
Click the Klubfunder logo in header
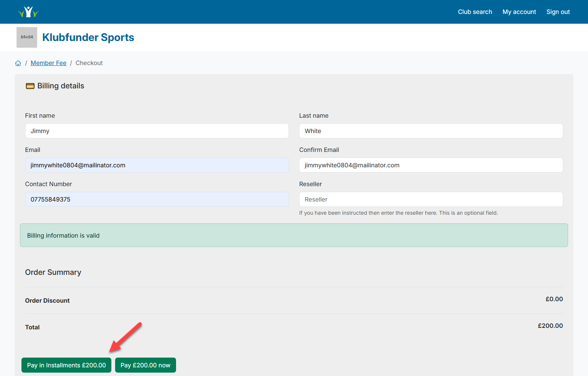pyautogui.click(x=28, y=12)
